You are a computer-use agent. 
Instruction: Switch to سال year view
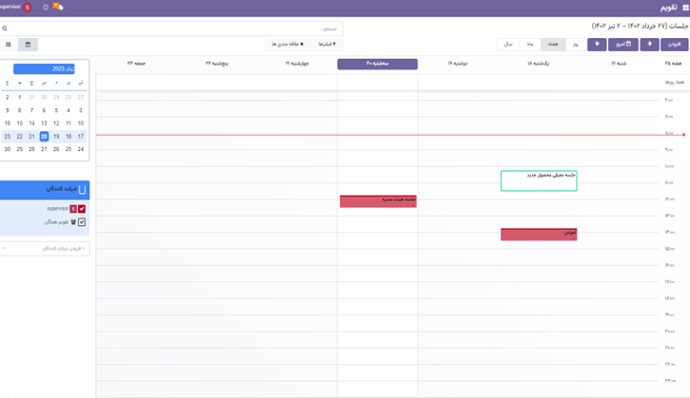point(508,44)
